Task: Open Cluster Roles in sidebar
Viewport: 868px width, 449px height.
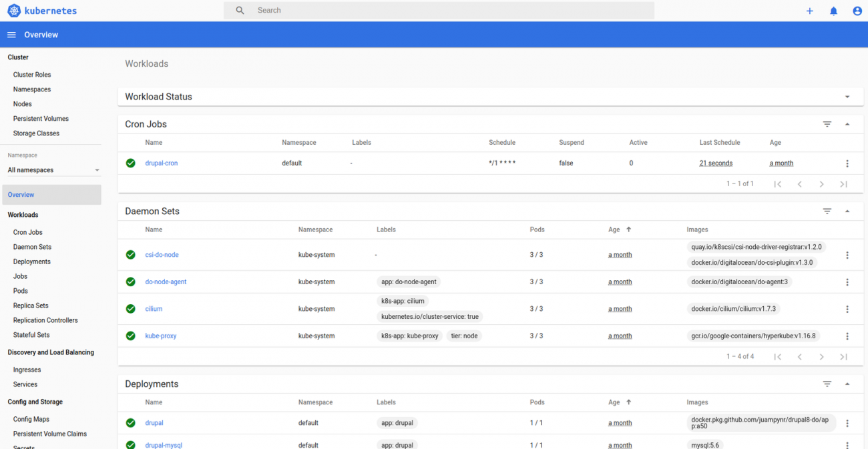Action: point(32,75)
